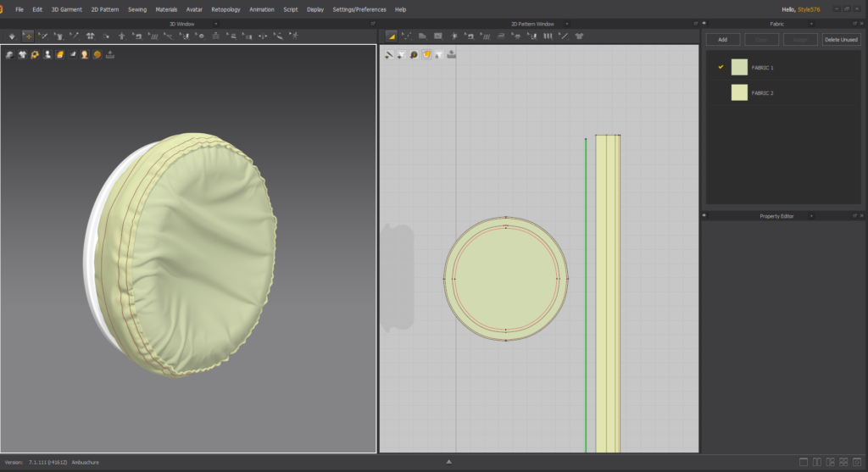Open the Sewing menu
The image size is (868, 472).
136,9
